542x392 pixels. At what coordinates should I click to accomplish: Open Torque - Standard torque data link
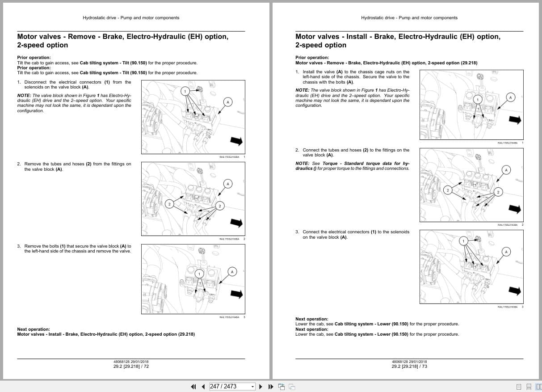pyautogui.click(x=353, y=166)
